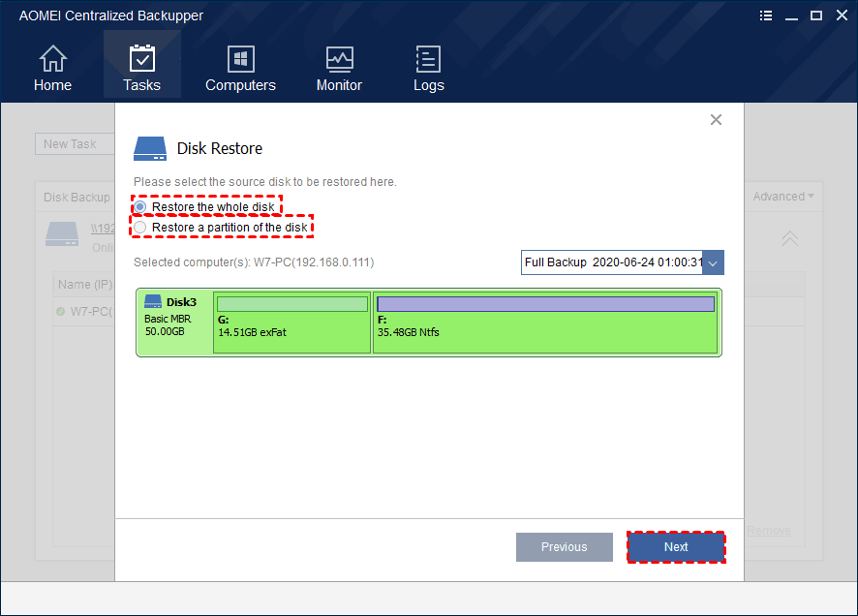Open the title bar menu list icon
Viewport: 858px width, 616px height.
pyautogui.click(x=766, y=15)
